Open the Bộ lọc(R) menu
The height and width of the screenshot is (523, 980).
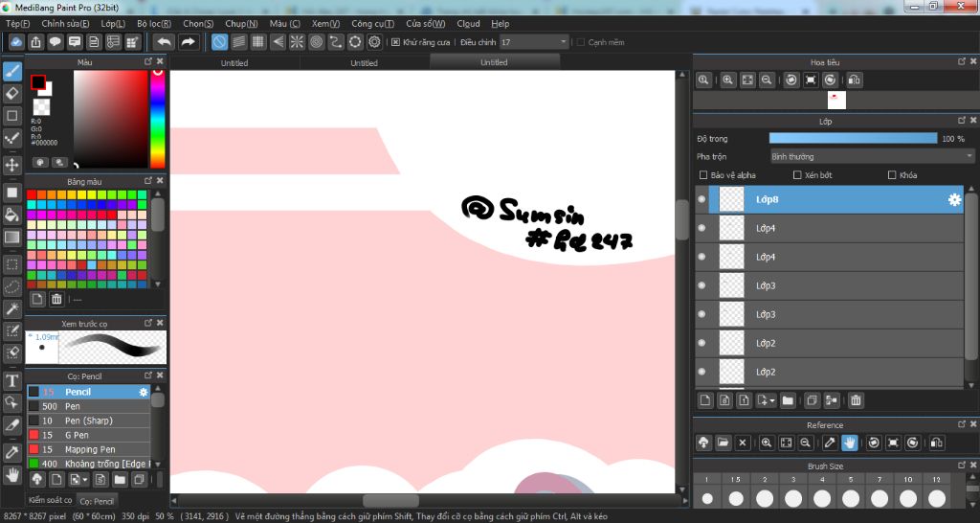coord(154,24)
